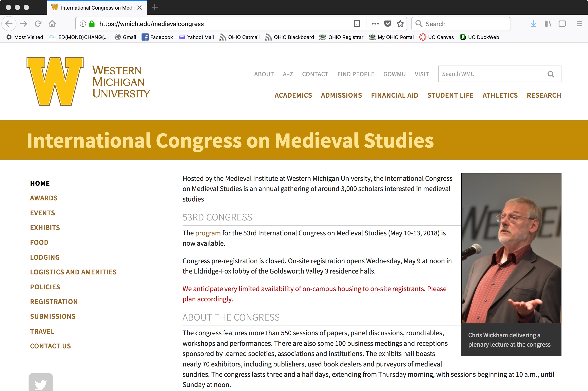Click the Firefox Search box
Viewport: 588px width, 391px height.
[461, 24]
